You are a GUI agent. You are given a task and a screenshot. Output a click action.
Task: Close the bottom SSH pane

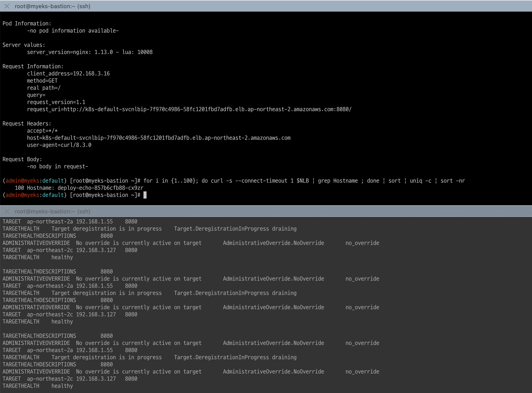tap(7, 211)
